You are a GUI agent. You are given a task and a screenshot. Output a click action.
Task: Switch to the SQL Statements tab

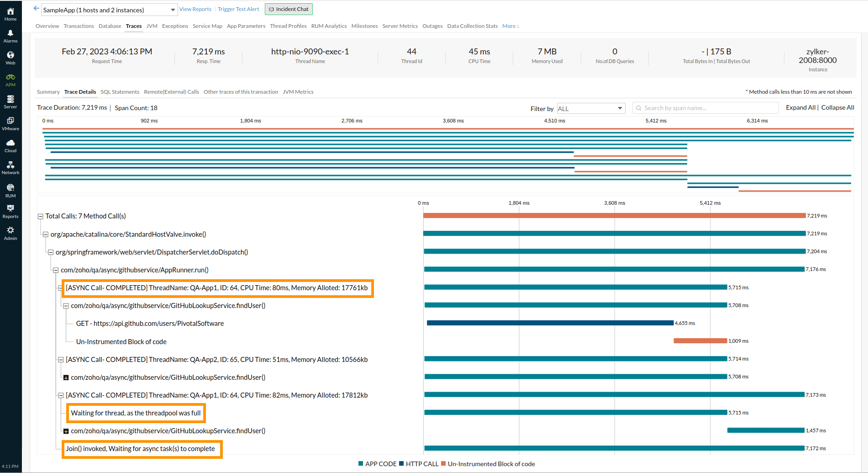[x=120, y=92]
